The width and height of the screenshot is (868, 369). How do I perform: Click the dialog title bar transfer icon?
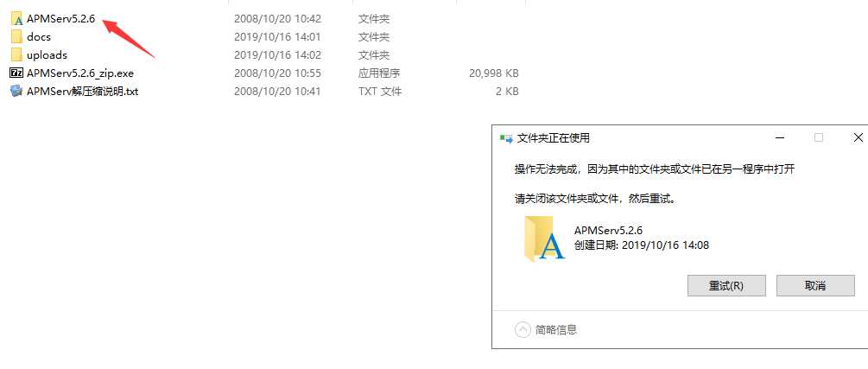pos(506,138)
